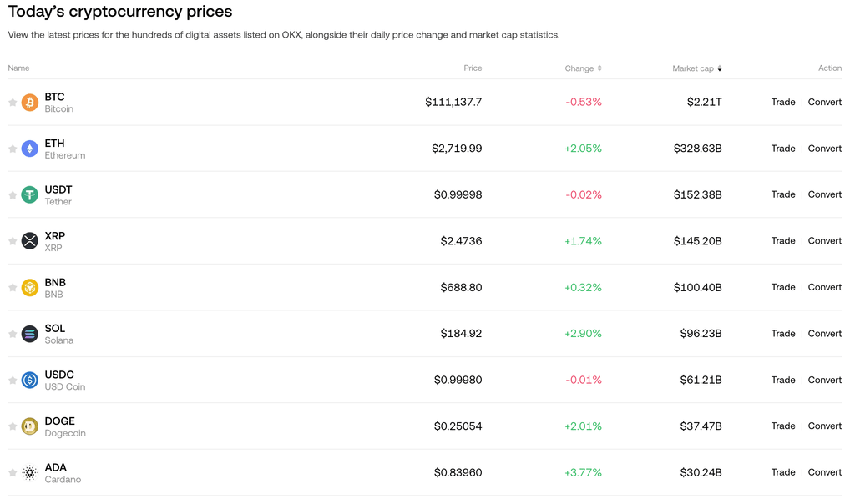
Task: Toggle the favorite star for USDC
Action: click(x=13, y=381)
